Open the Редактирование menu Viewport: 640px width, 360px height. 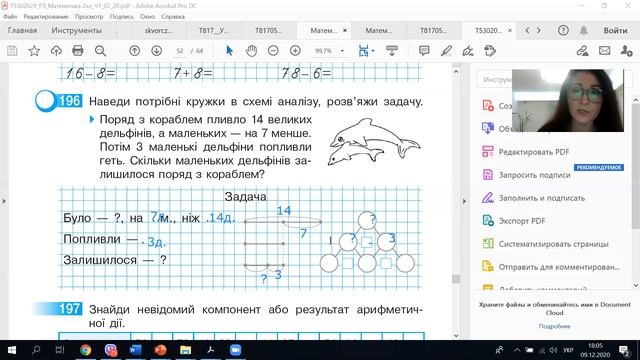[46, 17]
